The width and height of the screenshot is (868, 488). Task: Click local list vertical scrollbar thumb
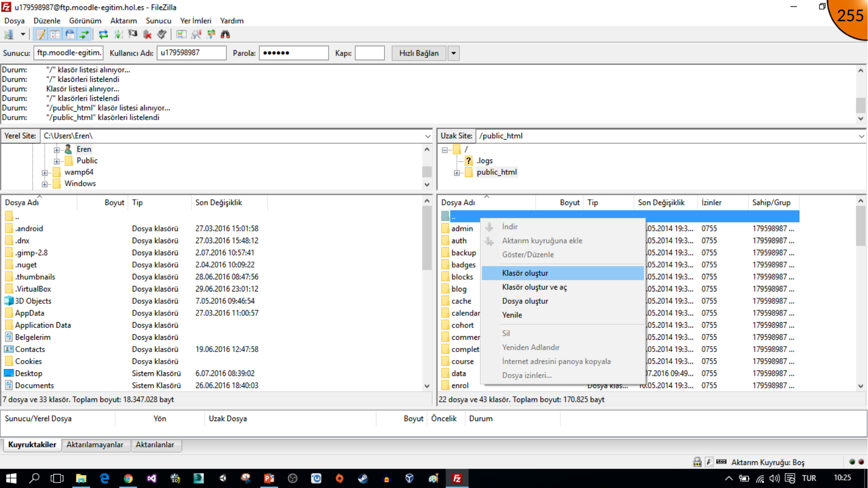pyautogui.click(x=427, y=238)
